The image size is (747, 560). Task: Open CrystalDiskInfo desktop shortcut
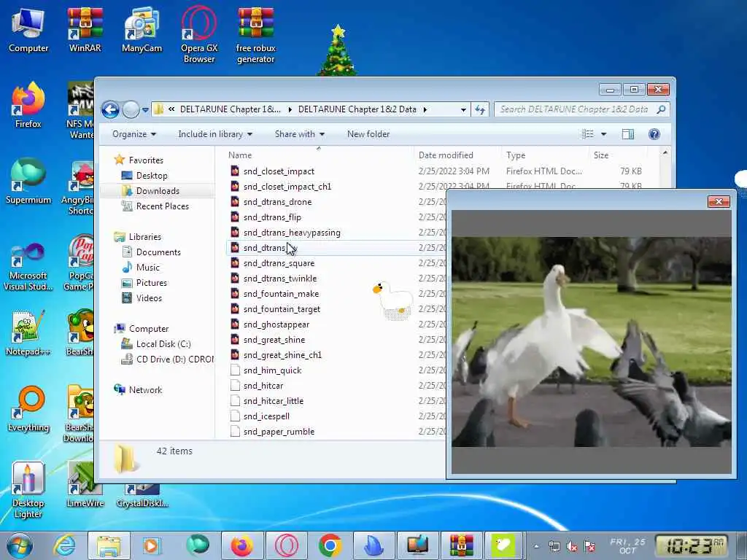(142, 496)
